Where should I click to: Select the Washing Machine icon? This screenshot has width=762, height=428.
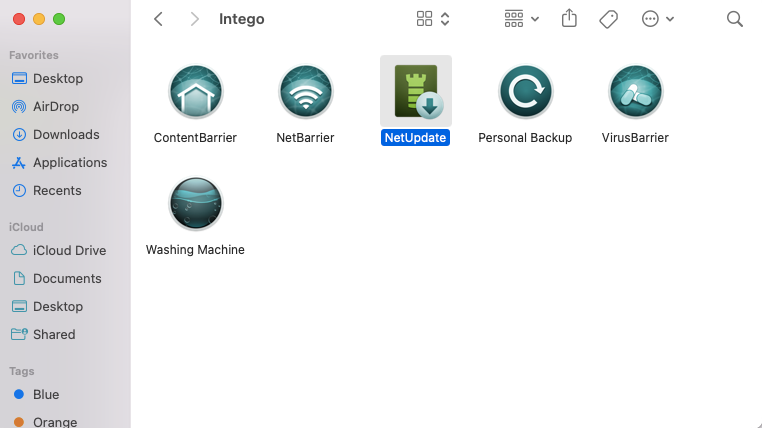(195, 204)
